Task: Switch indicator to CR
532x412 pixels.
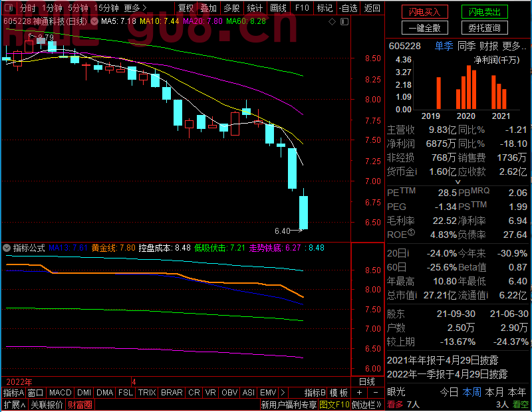Action: click(x=194, y=393)
